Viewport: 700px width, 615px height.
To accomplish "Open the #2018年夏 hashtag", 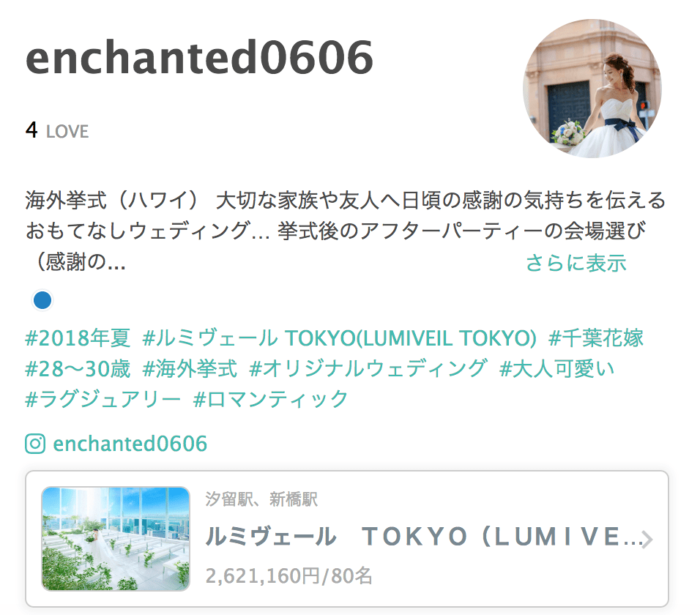I will tap(78, 338).
